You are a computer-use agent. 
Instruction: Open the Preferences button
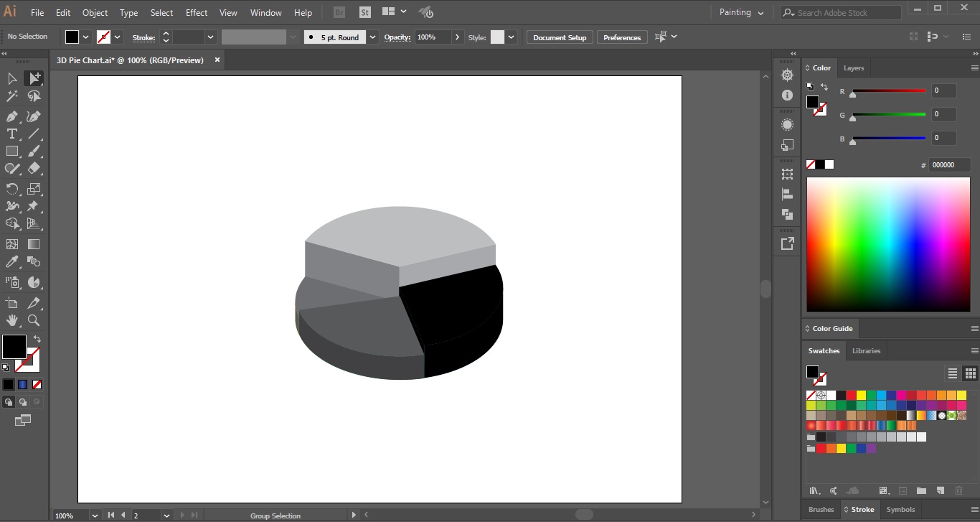click(622, 37)
